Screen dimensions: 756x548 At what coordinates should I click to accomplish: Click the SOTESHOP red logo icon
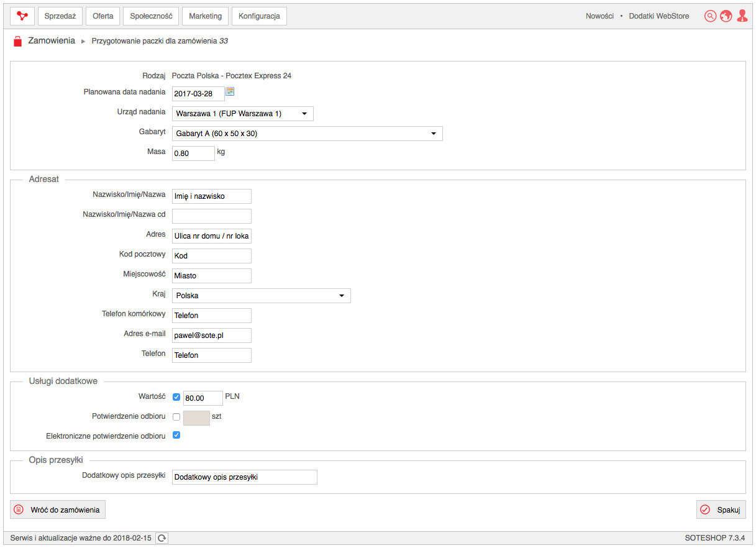(22, 16)
